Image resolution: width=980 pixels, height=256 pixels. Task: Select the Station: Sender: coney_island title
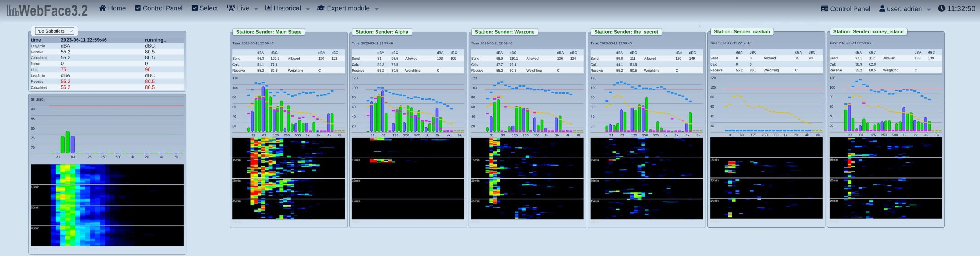868,31
